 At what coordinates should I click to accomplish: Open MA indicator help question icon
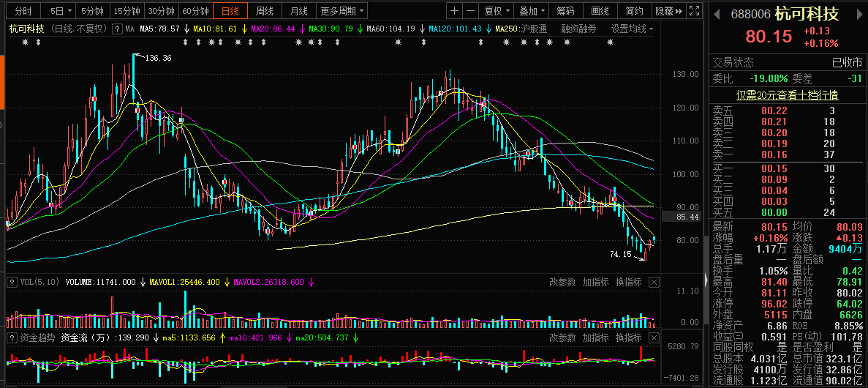117,29
